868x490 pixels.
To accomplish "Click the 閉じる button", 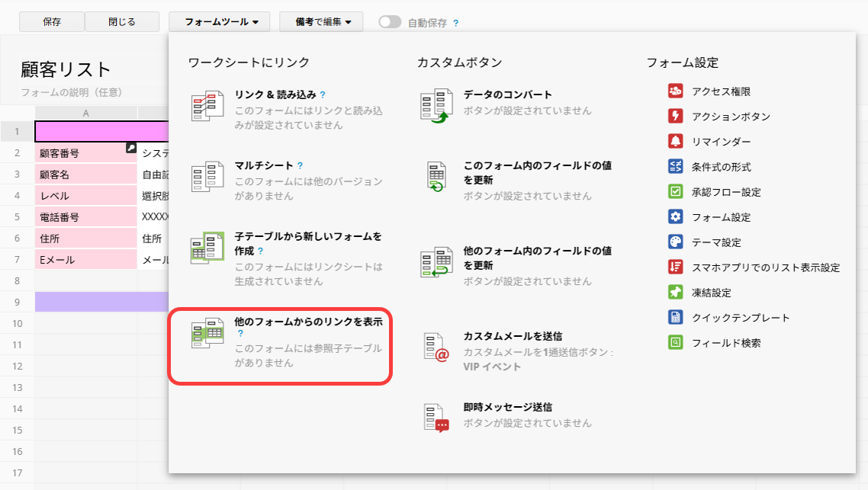I will pos(122,22).
